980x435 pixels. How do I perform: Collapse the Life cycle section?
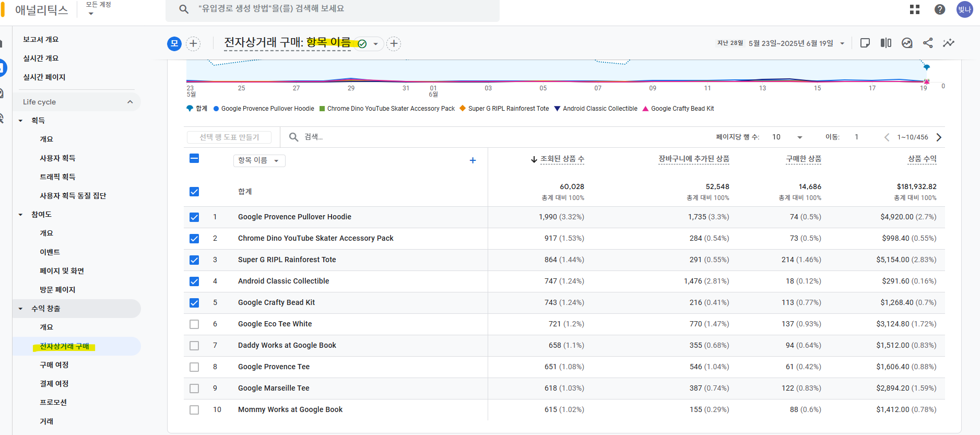[x=130, y=102]
